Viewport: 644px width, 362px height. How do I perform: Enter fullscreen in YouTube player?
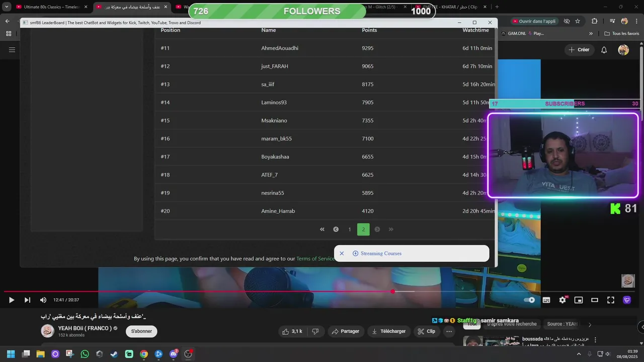[x=611, y=300]
